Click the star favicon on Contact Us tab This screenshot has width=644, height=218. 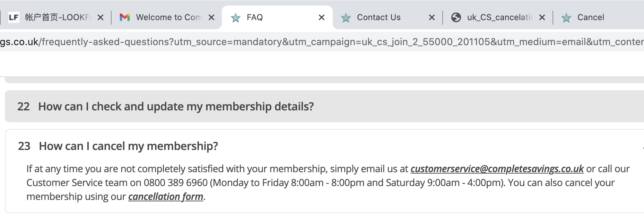point(346,17)
